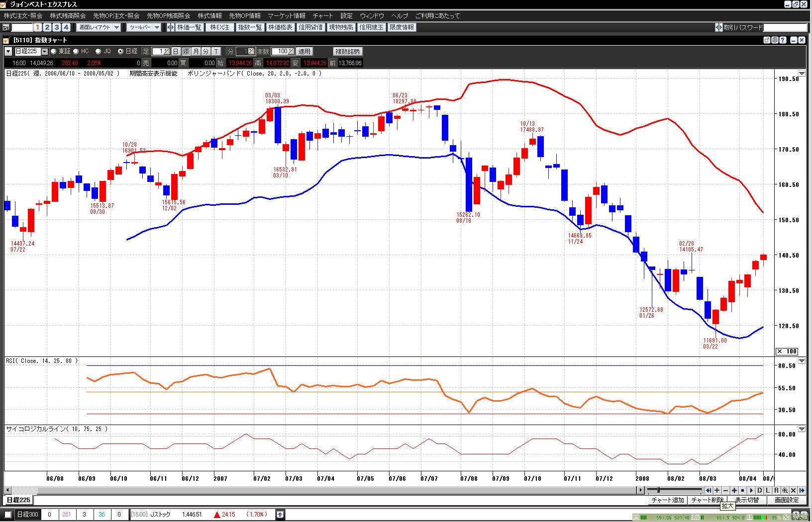Expand the 日経225 symbol combo box
Viewport: 812px width, 522px height.
tap(44, 51)
